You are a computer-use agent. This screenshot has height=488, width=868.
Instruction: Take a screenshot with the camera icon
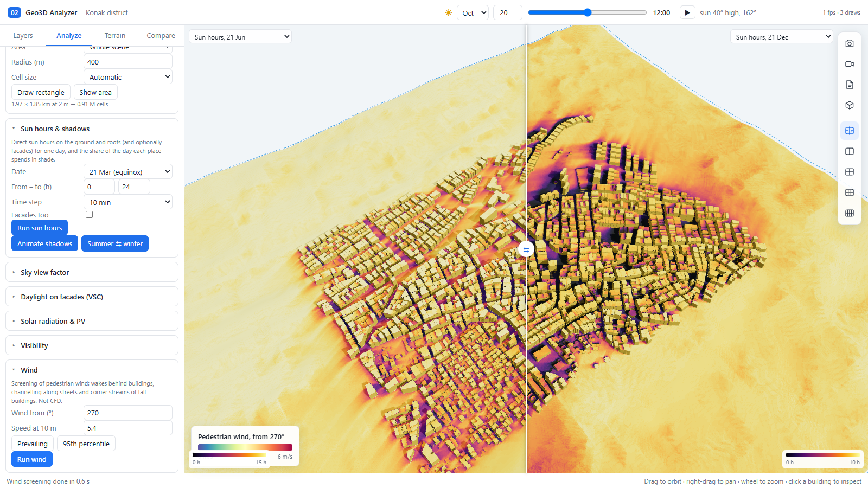tap(850, 43)
